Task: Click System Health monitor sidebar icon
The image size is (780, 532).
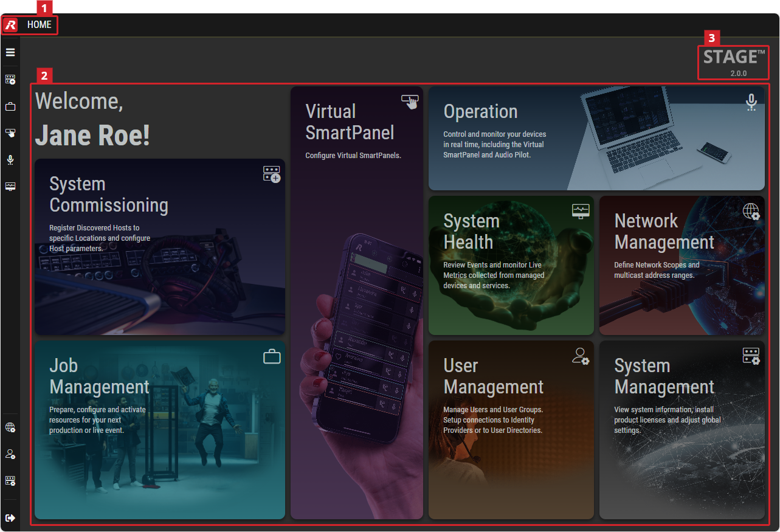Action: pyautogui.click(x=10, y=187)
